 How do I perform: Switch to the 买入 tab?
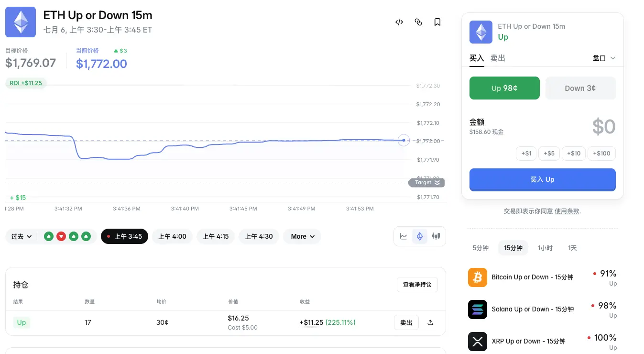[477, 58]
